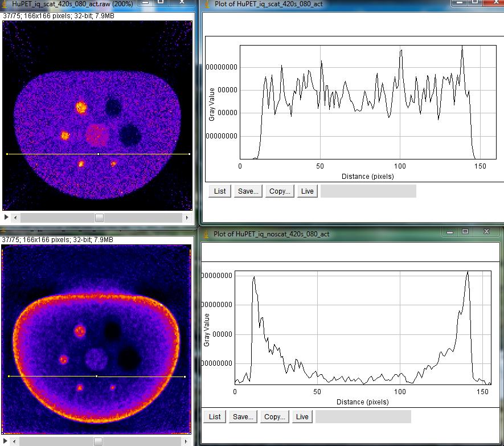
Task: Step back one slice in scat image window
Action: pos(15,218)
